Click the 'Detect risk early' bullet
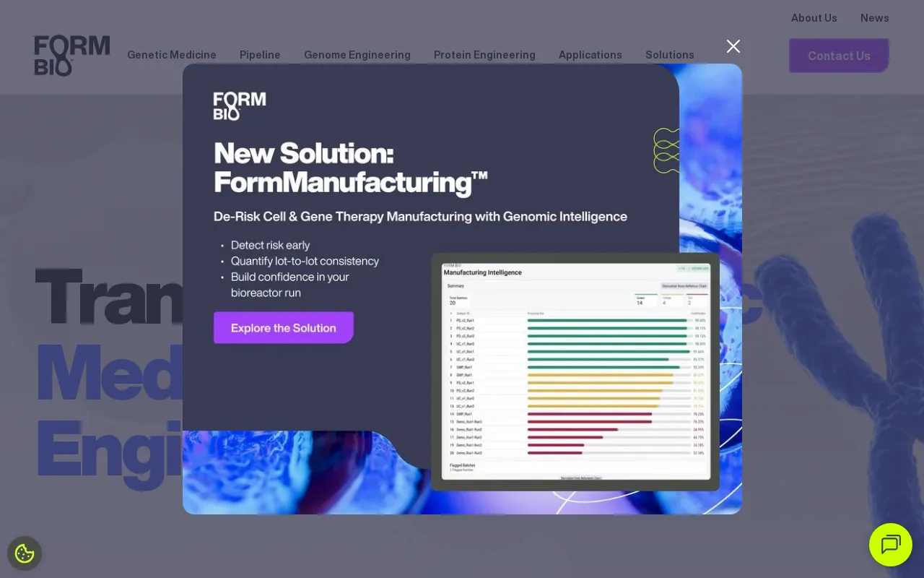The height and width of the screenshot is (578, 924). point(270,245)
